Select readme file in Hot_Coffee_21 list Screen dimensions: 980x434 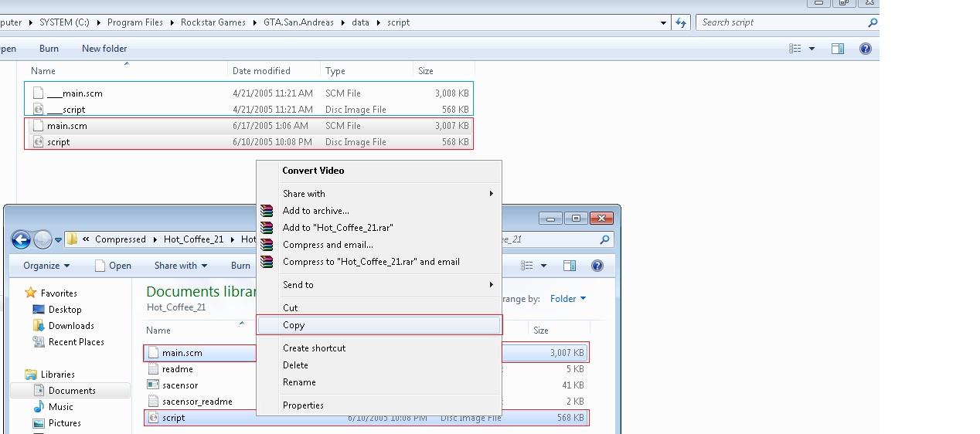tap(178, 369)
